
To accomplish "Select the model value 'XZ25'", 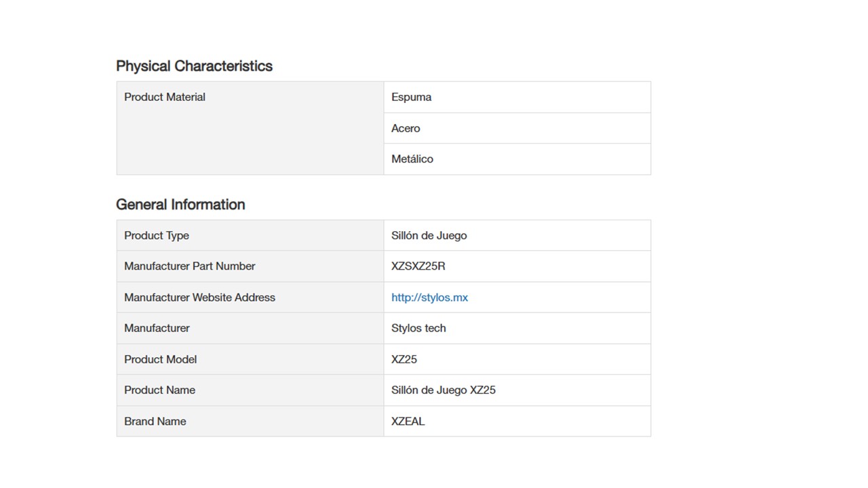I will [404, 359].
